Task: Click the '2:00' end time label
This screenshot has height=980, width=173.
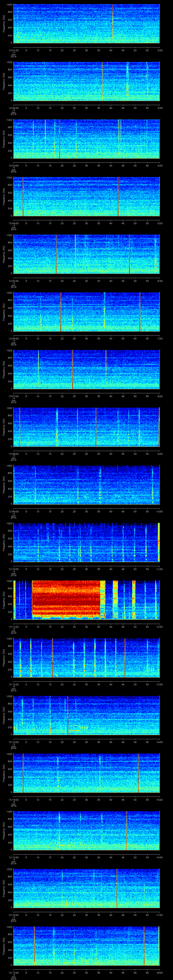Action: coord(160,50)
